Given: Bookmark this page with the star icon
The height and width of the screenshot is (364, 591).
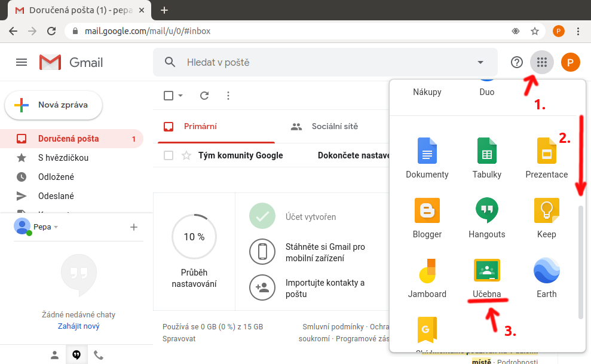Looking at the screenshot, I should coord(534,31).
